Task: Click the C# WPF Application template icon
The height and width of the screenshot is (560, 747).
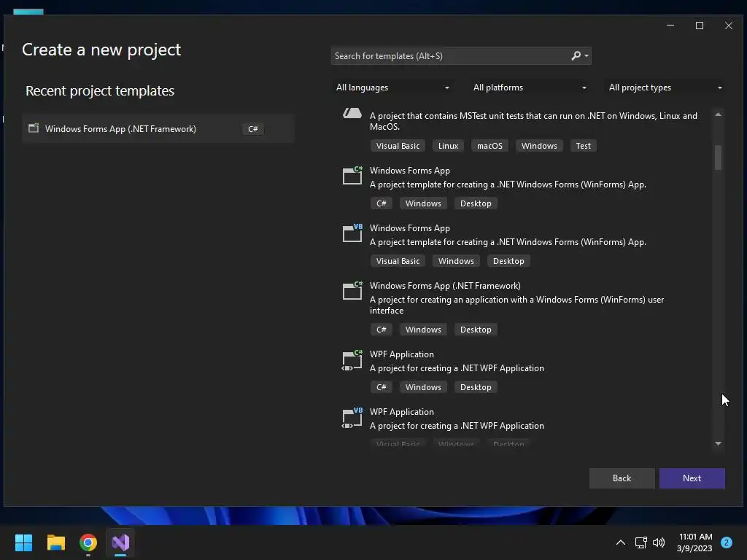Action: (x=352, y=360)
